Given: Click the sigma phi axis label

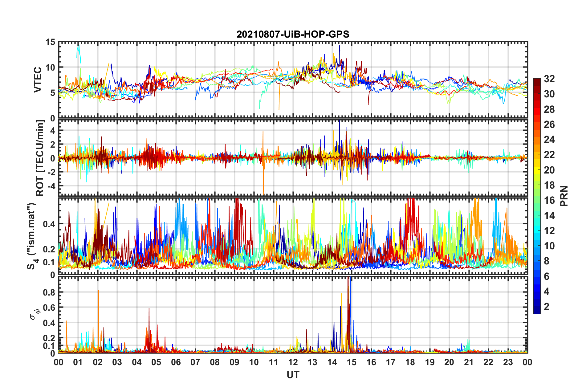Looking at the screenshot, I should [x=35, y=314].
